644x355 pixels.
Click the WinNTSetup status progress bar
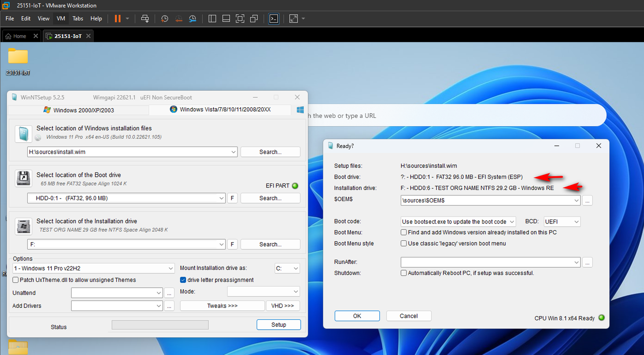coord(160,325)
